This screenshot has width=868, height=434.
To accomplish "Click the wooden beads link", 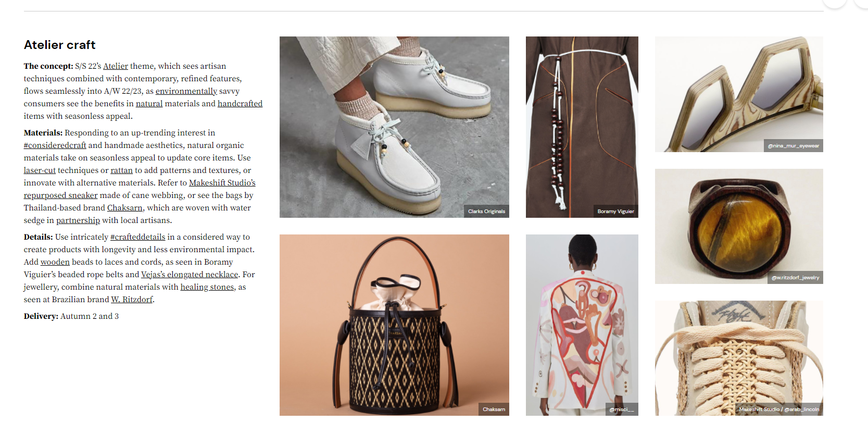I will pos(55,262).
